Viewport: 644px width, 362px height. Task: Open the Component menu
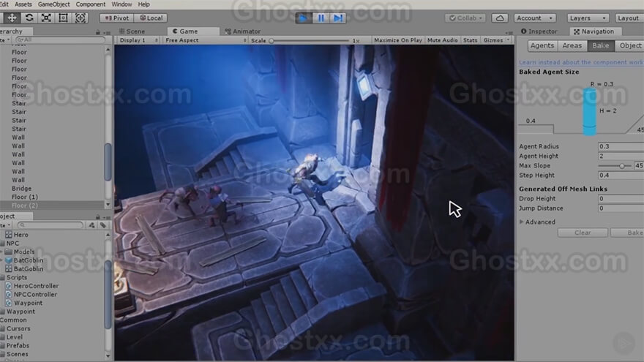tap(90, 4)
